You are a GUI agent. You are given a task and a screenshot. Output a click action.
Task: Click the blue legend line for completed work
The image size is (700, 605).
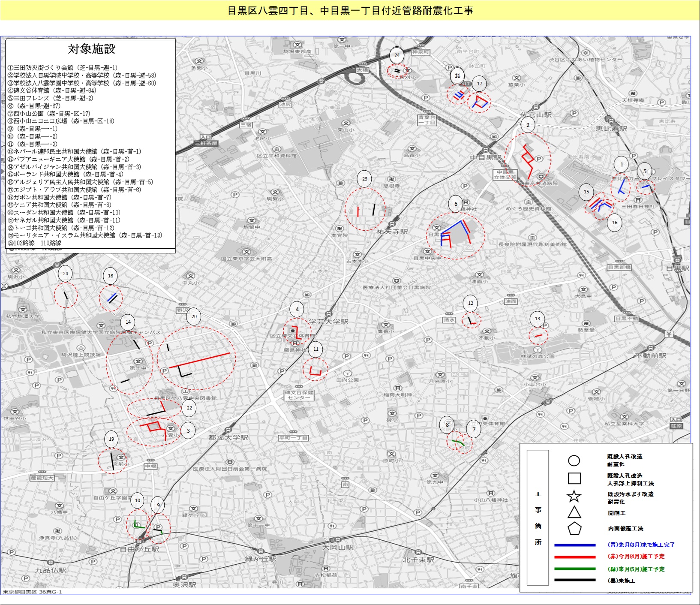574,545
